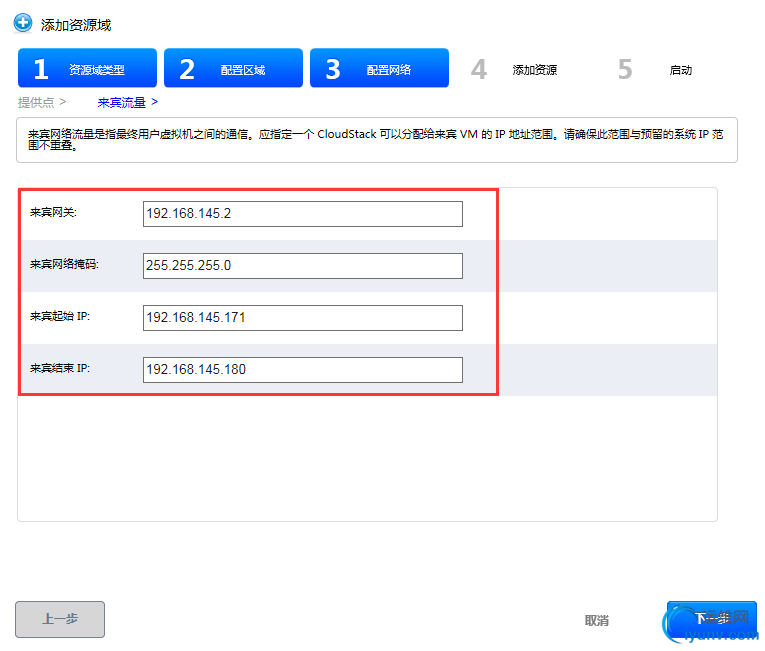Select step 3 配置网络
This screenshot has width=765, height=651.
tap(380, 68)
